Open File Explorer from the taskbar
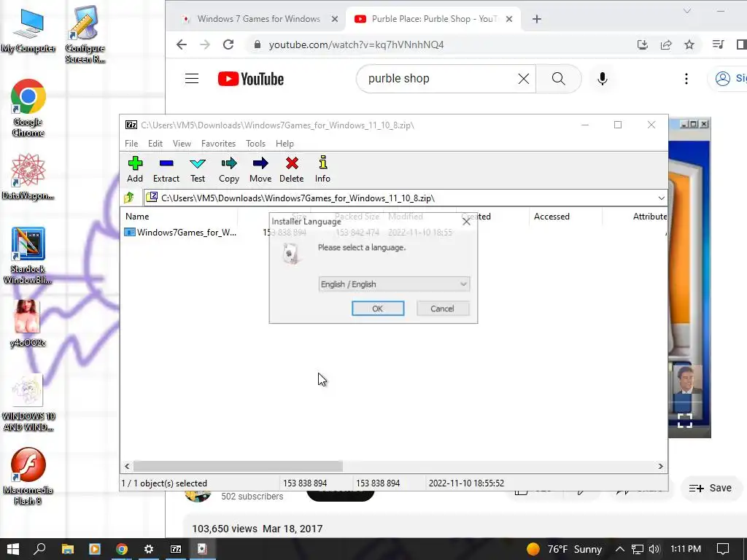 (68, 549)
